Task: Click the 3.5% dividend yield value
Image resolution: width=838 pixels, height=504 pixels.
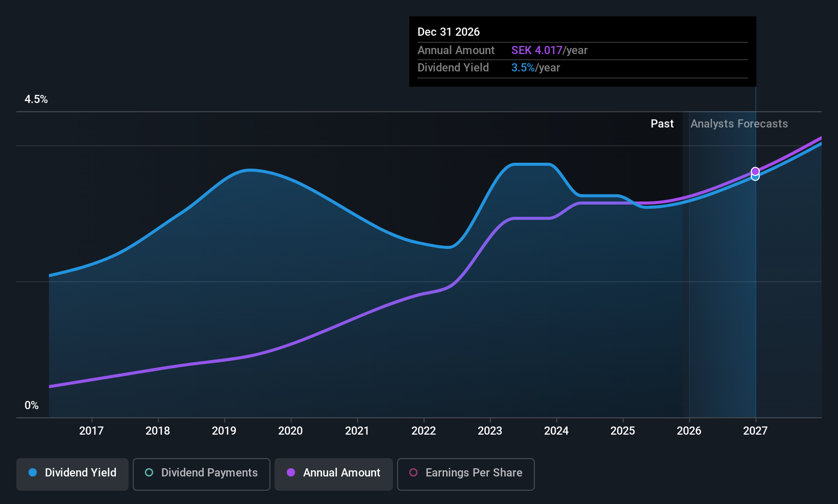Action: coord(523,67)
